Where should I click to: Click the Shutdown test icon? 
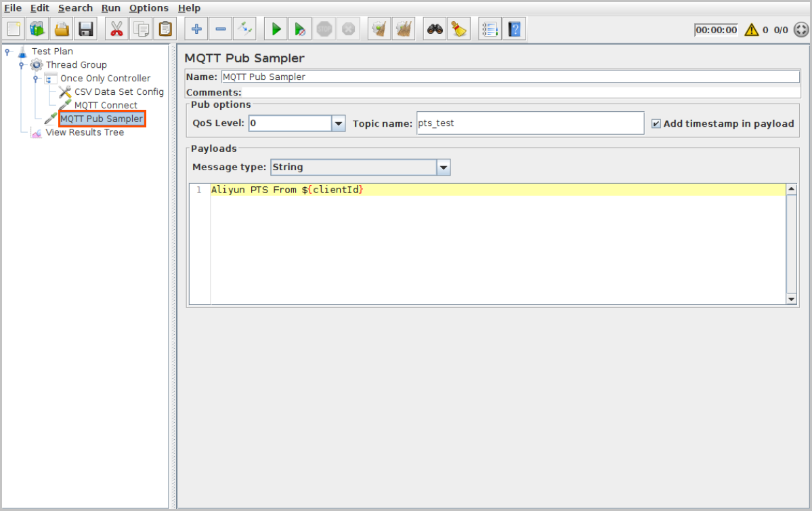349,29
